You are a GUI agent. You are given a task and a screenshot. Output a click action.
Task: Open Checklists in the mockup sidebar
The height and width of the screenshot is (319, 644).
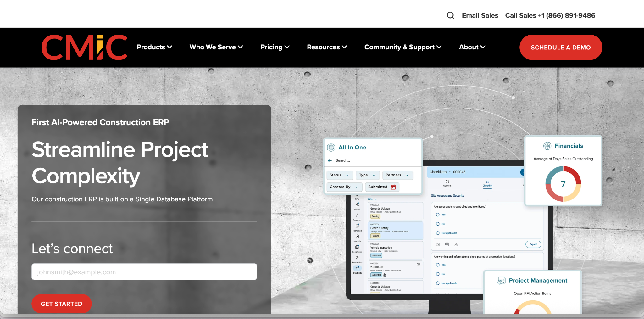(357, 270)
